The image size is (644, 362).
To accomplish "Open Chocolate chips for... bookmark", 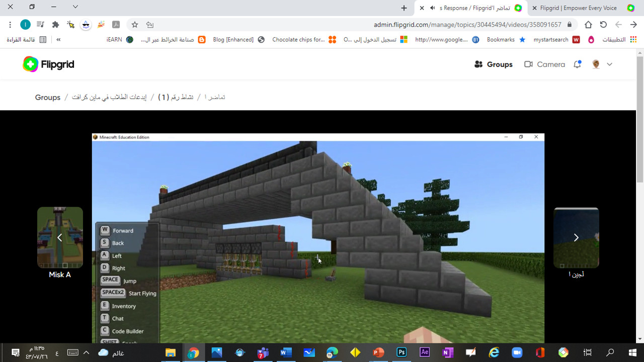I will click(x=304, y=40).
